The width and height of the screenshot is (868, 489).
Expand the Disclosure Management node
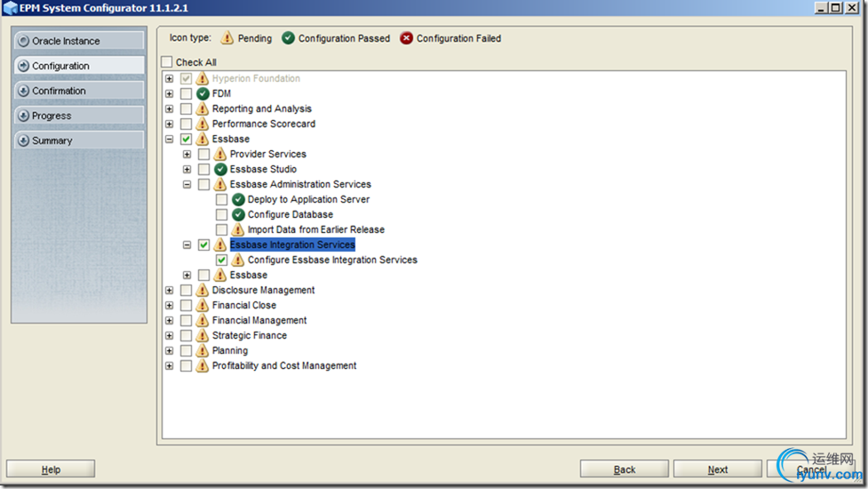170,290
